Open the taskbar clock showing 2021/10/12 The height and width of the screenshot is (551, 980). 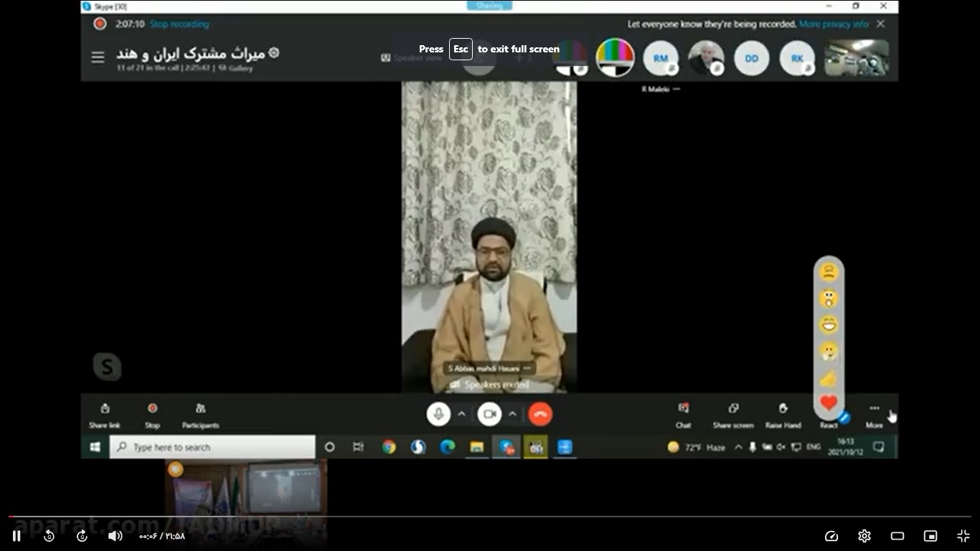pyautogui.click(x=846, y=447)
